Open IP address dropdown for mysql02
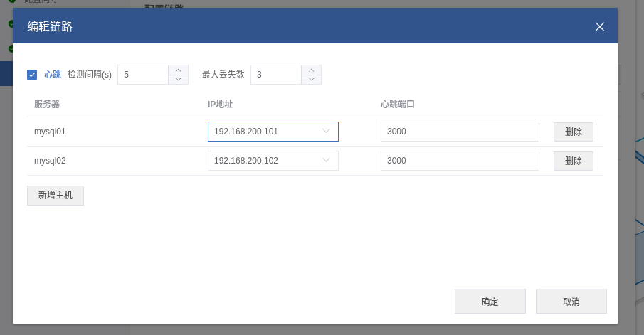 273,161
